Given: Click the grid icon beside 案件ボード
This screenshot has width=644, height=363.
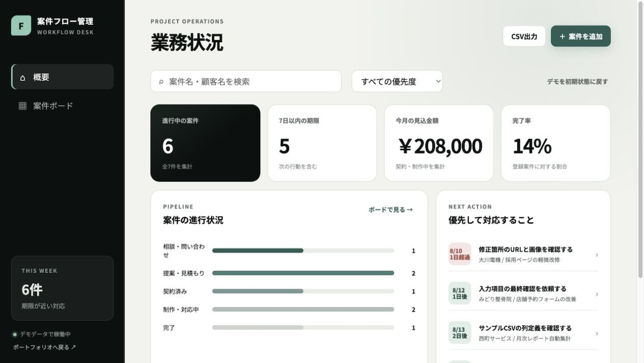Looking at the screenshot, I should pos(22,106).
